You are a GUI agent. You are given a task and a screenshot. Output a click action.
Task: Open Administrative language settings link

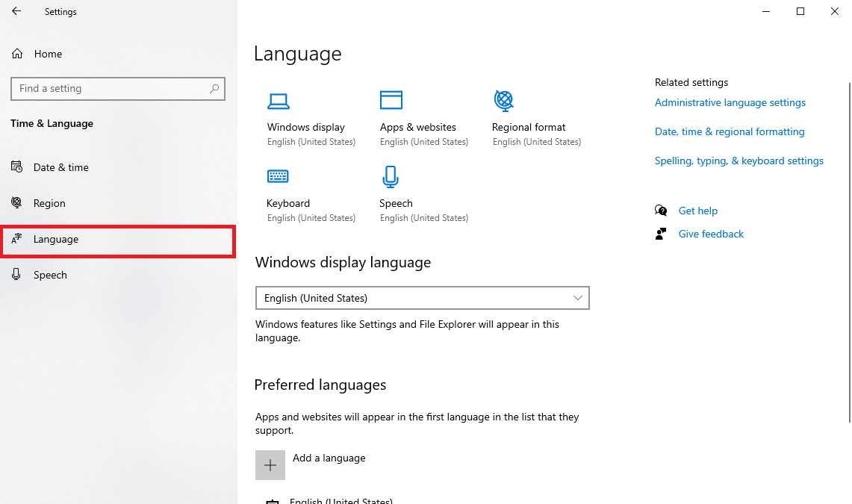point(730,103)
